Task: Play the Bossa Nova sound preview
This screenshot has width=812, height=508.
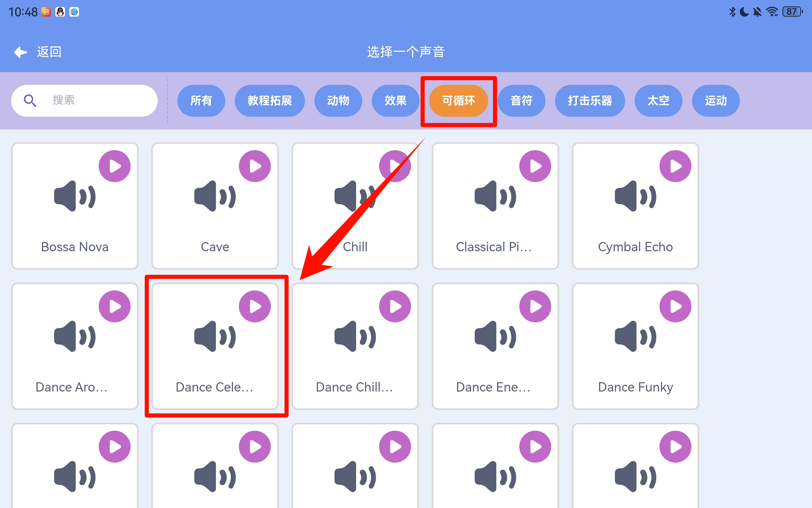Action: click(115, 166)
